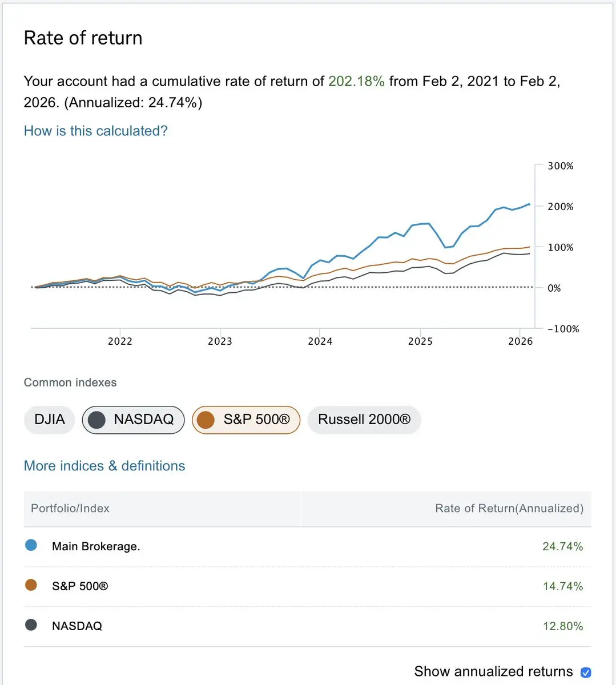
Task: Click the 202.18% cumulative return figure
Action: click(x=356, y=82)
